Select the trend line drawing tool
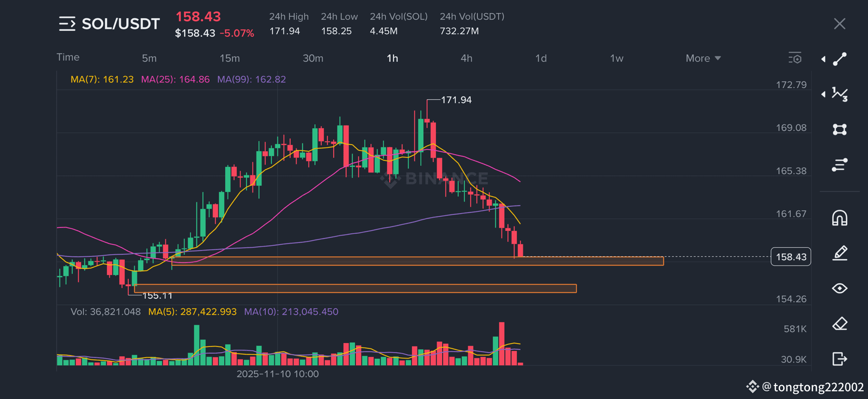Image resolution: width=868 pixels, height=399 pixels. pyautogui.click(x=840, y=59)
